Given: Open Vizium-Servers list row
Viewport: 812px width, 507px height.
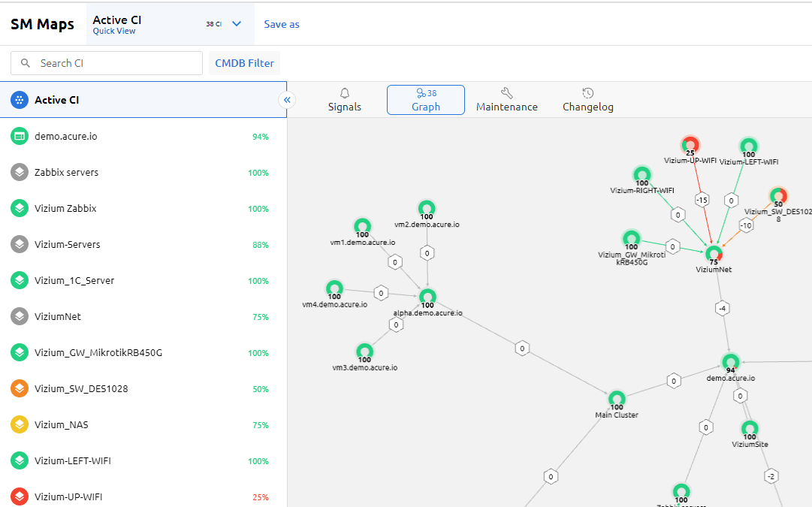Looking at the screenshot, I should coord(143,244).
